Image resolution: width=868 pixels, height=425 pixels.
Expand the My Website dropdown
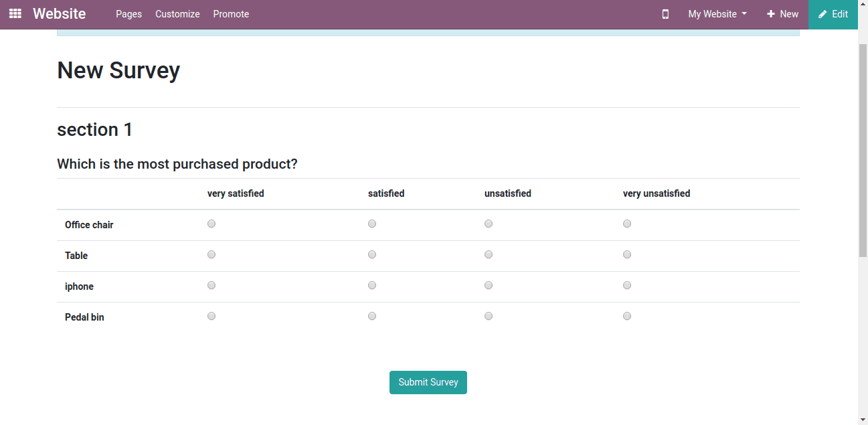717,14
